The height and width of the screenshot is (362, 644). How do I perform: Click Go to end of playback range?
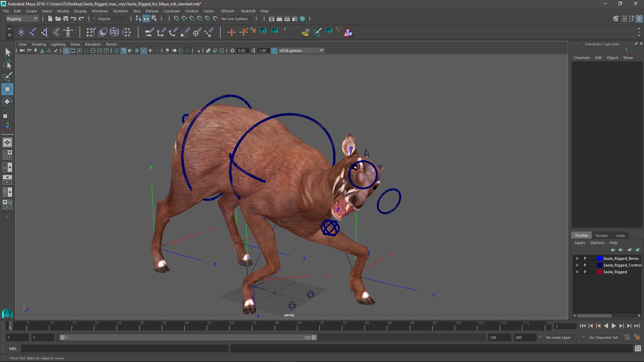637,326
